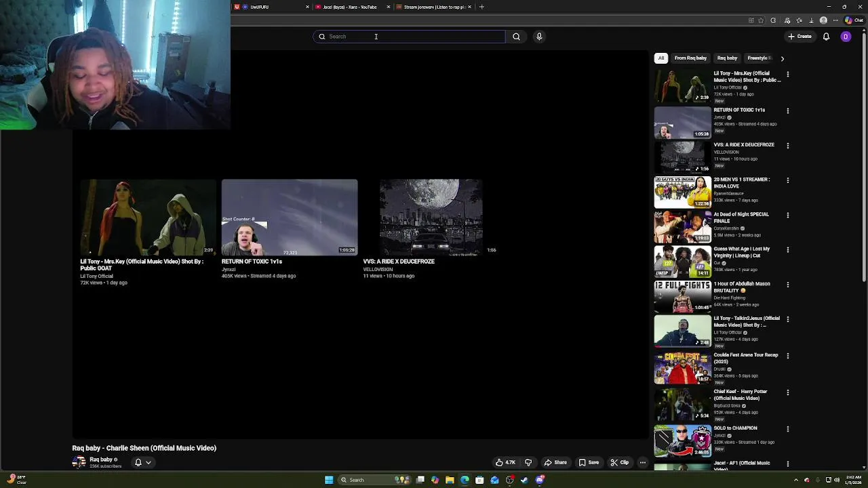Open options for 20 MEN VS 1 STREAMER video
This screenshot has width=868, height=488.
coord(787,180)
